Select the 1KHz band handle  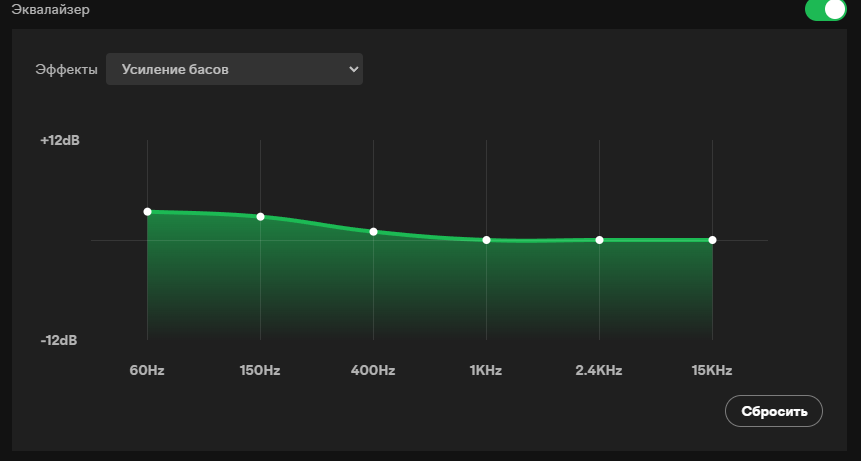pos(487,240)
